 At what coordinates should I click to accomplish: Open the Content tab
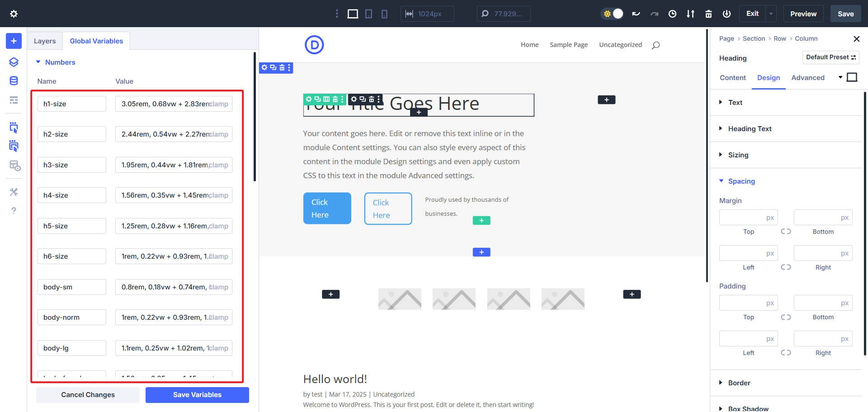tap(733, 78)
